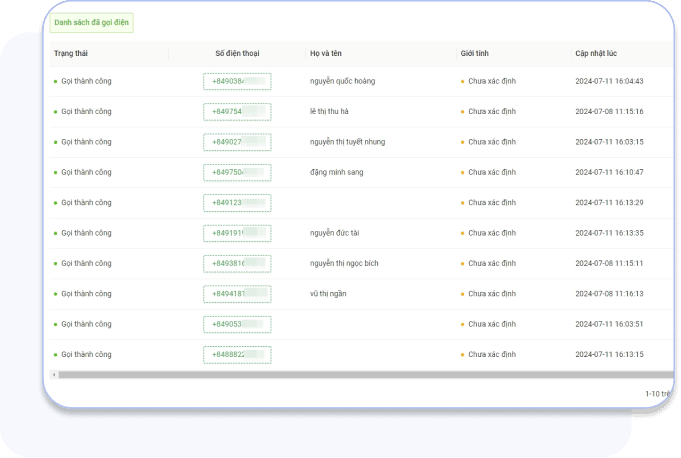Select name 'lê thị thu hà'

tap(329, 112)
